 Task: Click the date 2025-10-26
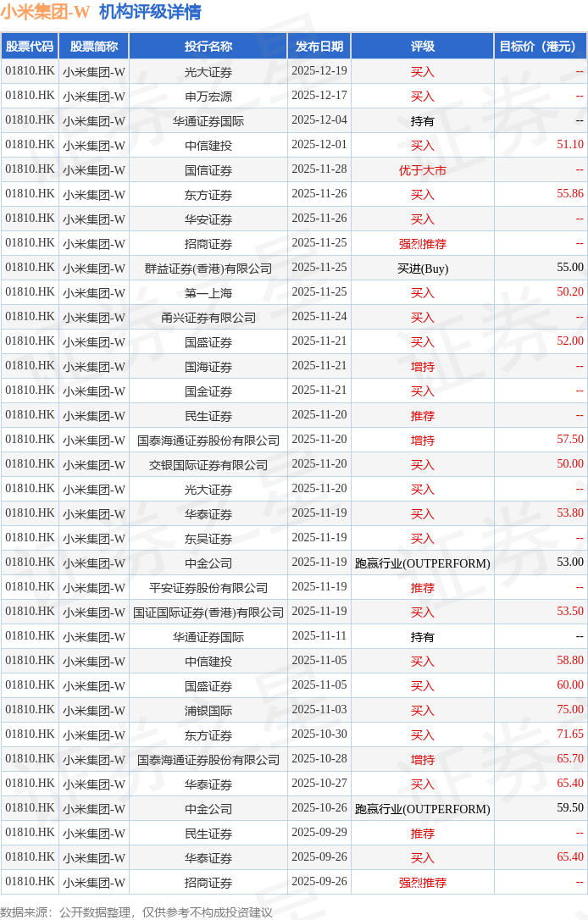tap(319, 808)
